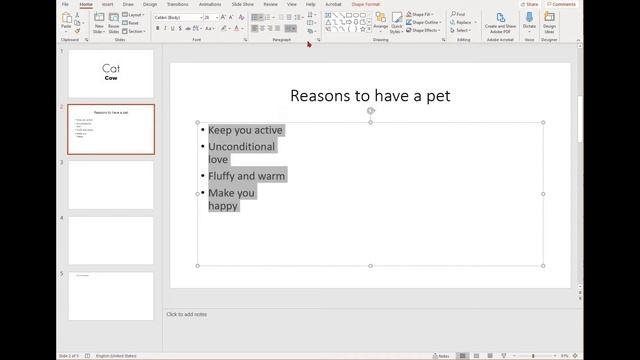The height and width of the screenshot is (360, 640).
Task: Toggle Bold formatting
Action: pos(158,29)
